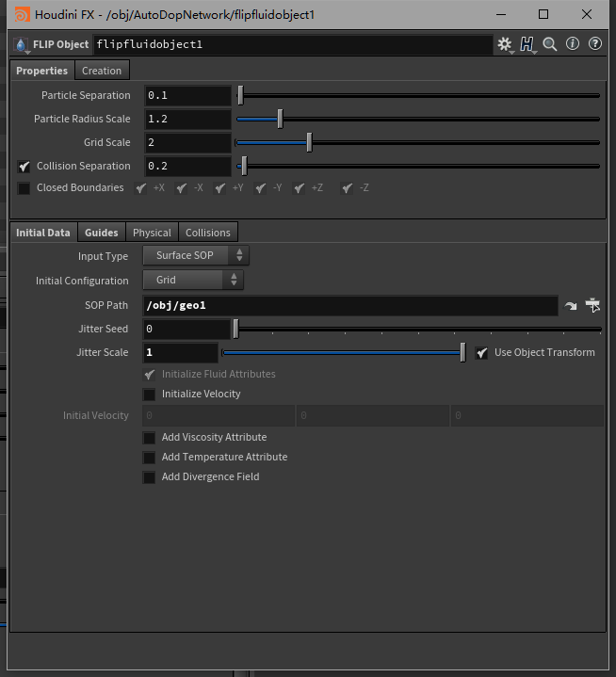The width and height of the screenshot is (616, 677).
Task: Click the Collision Separation value field
Action: 188,167
